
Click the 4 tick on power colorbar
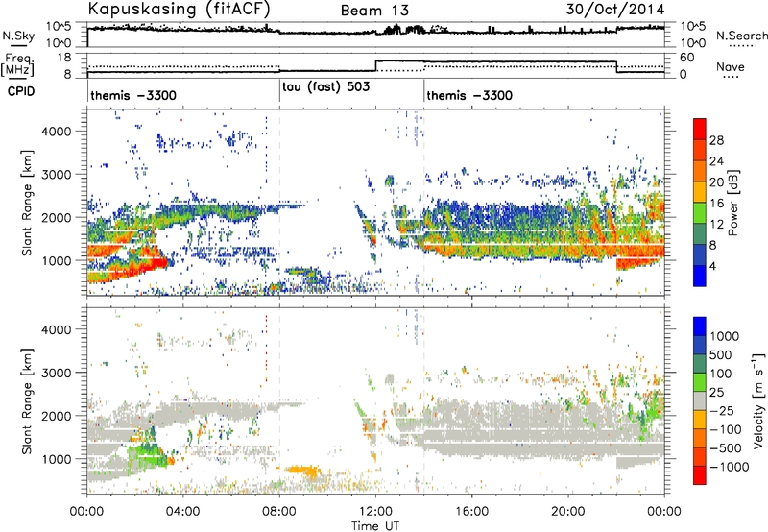click(712, 267)
